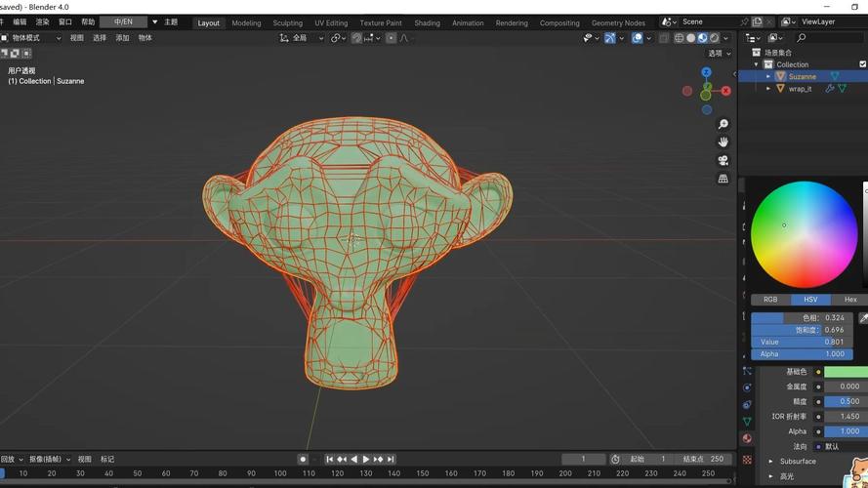The image size is (868, 488).
Task: Click the auto keying record button
Action: pyautogui.click(x=303, y=459)
